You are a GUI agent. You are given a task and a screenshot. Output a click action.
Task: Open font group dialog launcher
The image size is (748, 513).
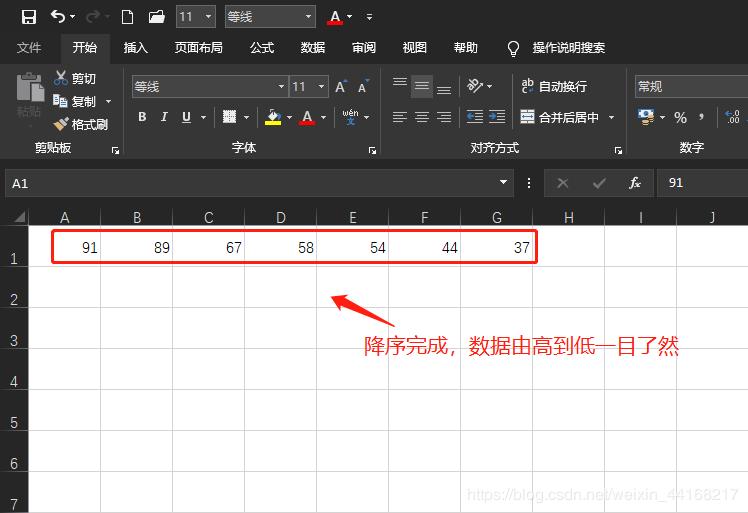click(372, 151)
